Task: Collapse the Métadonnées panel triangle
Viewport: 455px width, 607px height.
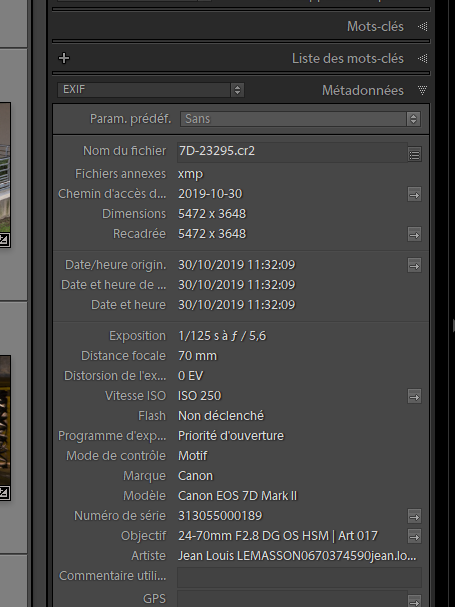Action: coord(422,91)
